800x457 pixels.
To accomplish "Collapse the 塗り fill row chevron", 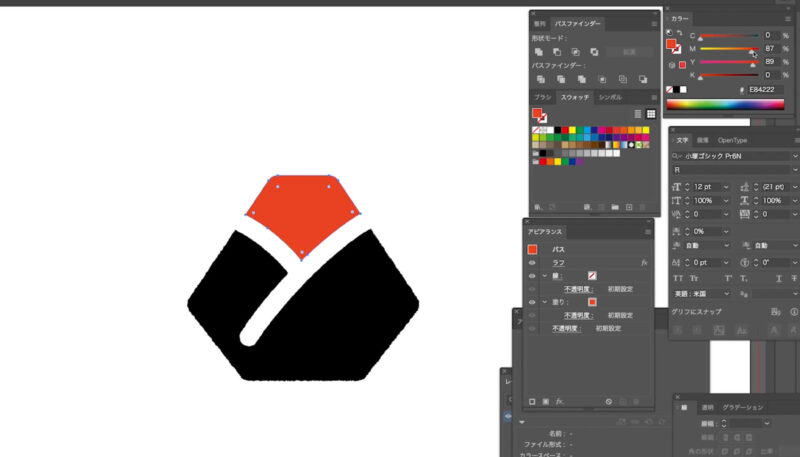I will [x=544, y=302].
